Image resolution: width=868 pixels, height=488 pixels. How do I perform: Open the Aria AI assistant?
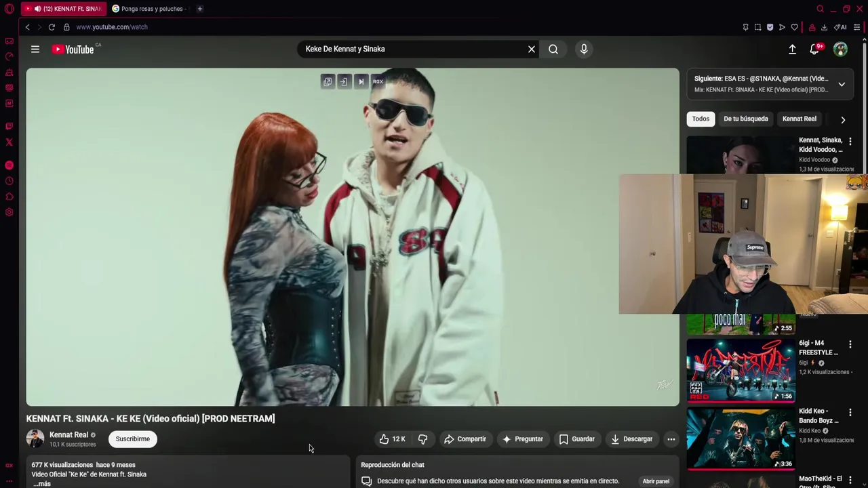pos(840,27)
